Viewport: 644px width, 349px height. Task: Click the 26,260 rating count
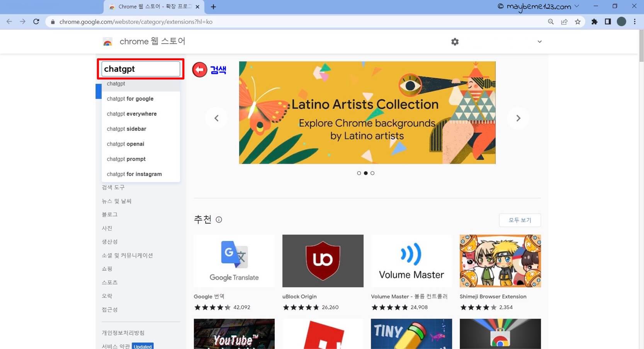click(x=330, y=307)
